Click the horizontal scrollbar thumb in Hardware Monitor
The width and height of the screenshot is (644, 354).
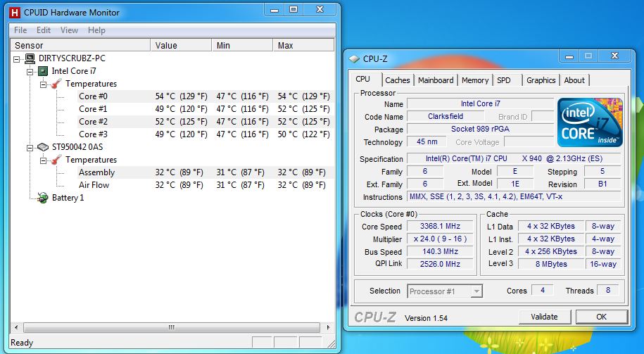[172, 327]
